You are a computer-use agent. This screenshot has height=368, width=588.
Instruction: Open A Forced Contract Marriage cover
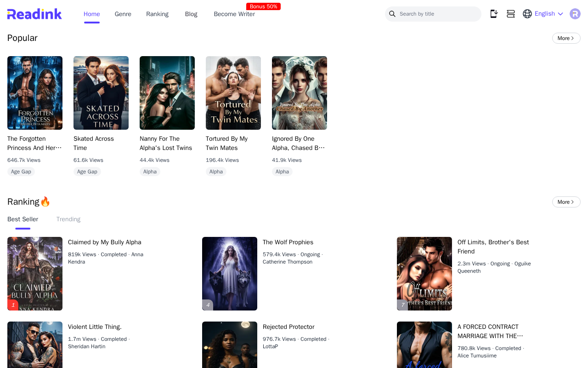(424, 345)
